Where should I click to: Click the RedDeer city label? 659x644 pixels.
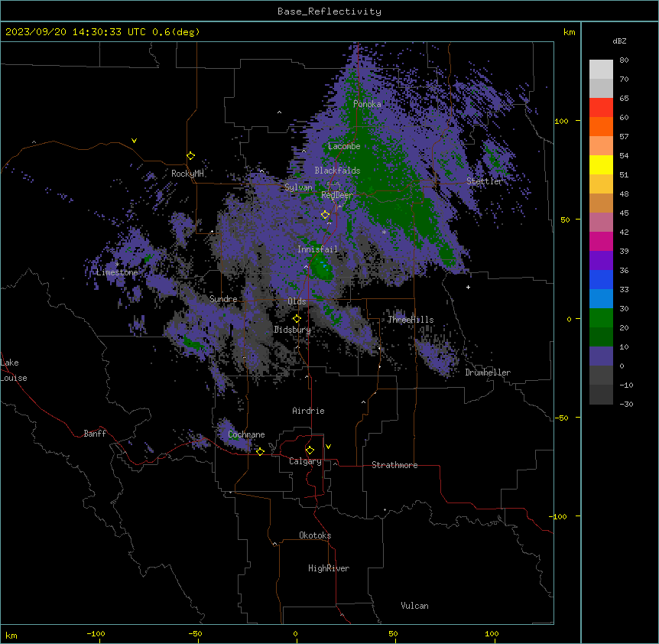point(337,195)
